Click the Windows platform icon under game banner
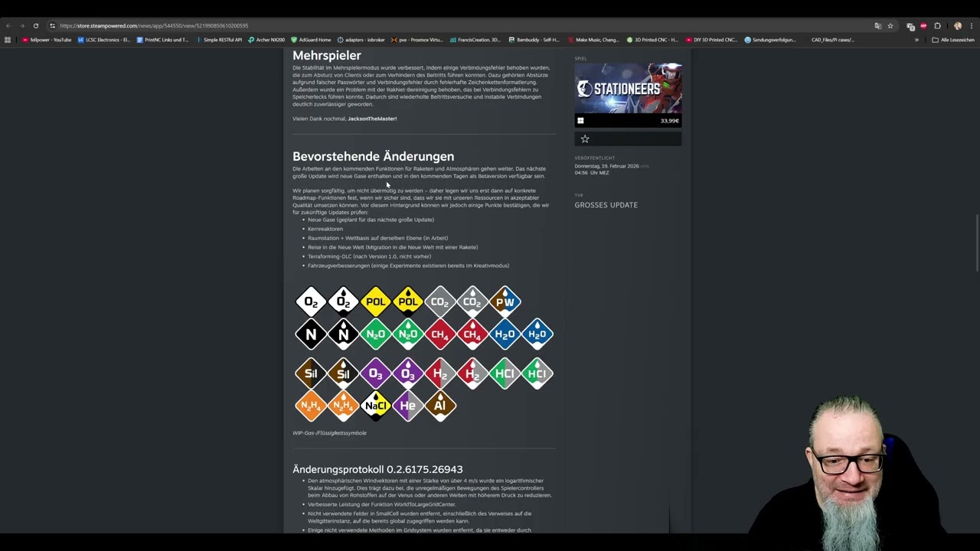The image size is (980, 551). [x=580, y=121]
